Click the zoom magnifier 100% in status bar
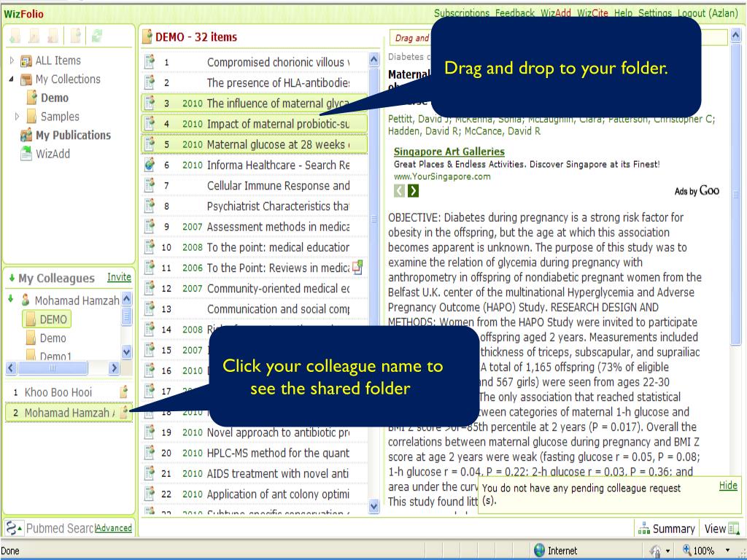747x560 pixels. [687, 551]
